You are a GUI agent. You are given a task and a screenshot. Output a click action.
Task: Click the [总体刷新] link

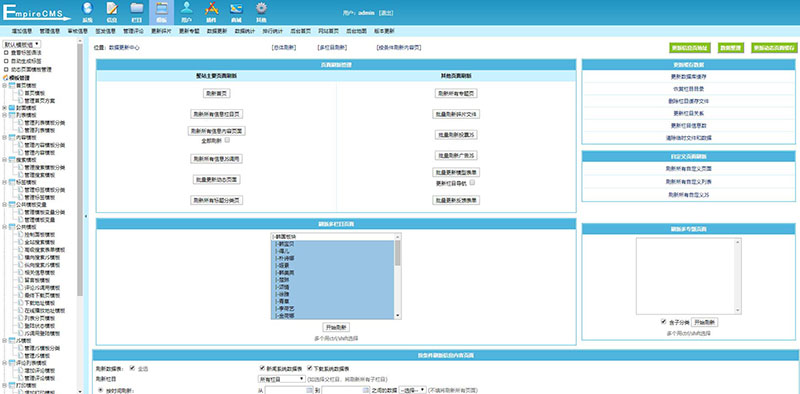point(284,47)
